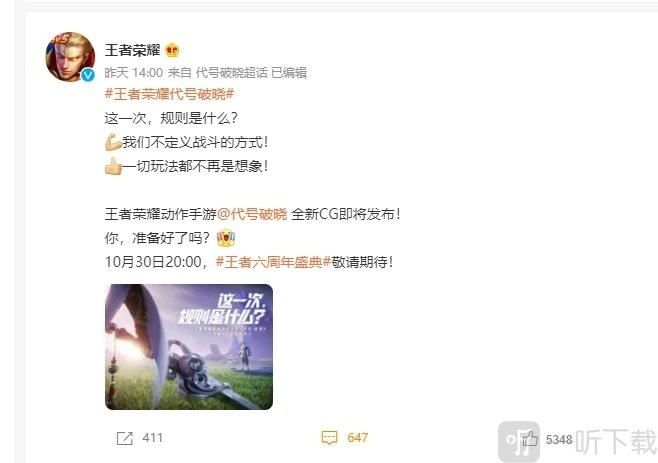Like the post with the thumbs-up icon

530,439
